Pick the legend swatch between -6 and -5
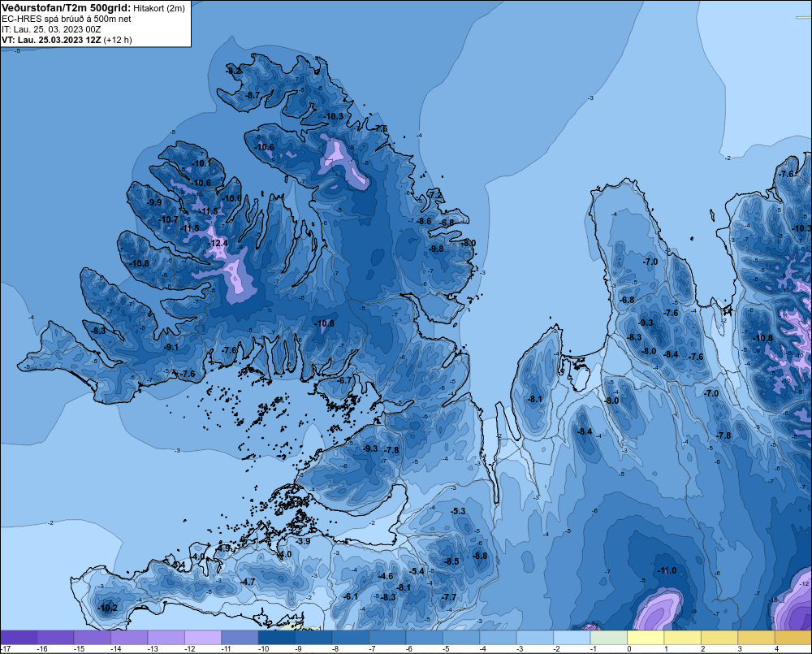 coord(424,638)
